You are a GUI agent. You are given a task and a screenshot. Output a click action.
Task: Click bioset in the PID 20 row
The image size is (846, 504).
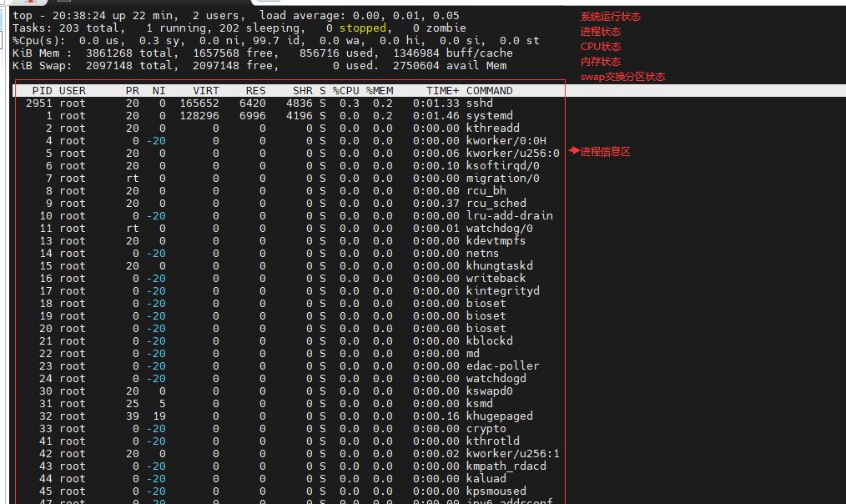[486, 328]
